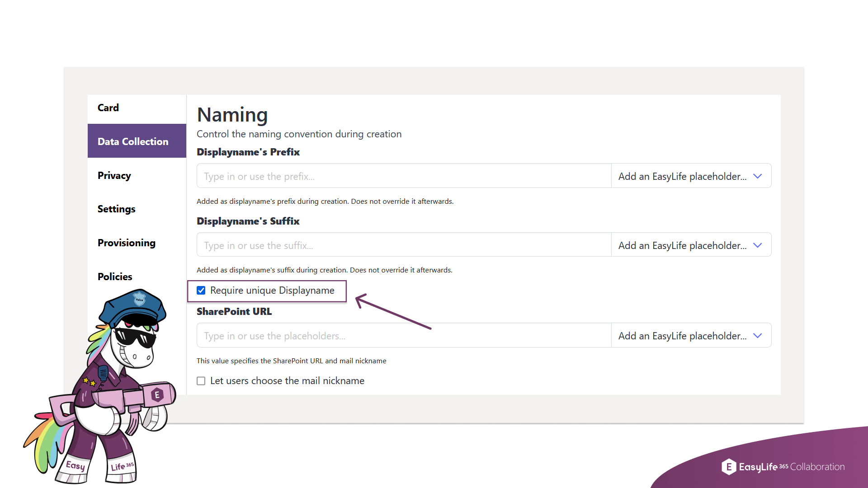This screenshot has width=868, height=488.
Task: Navigate to the Card section
Action: (x=109, y=107)
